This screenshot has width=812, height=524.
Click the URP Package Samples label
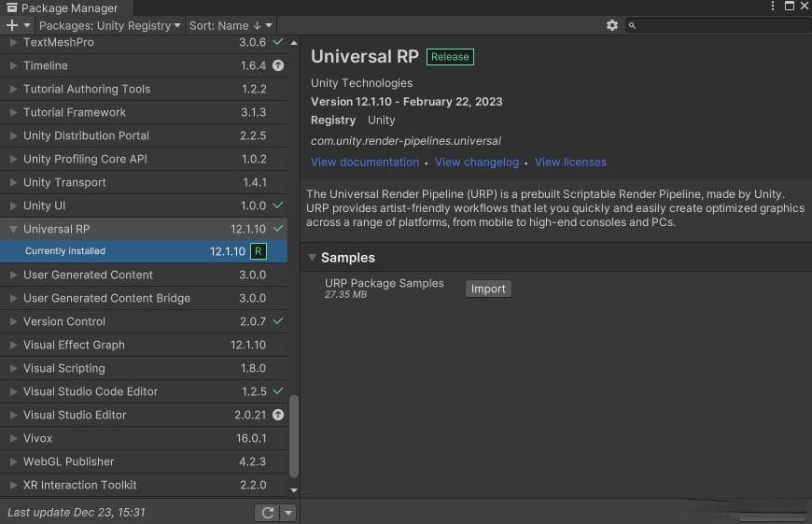click(385, 283)
